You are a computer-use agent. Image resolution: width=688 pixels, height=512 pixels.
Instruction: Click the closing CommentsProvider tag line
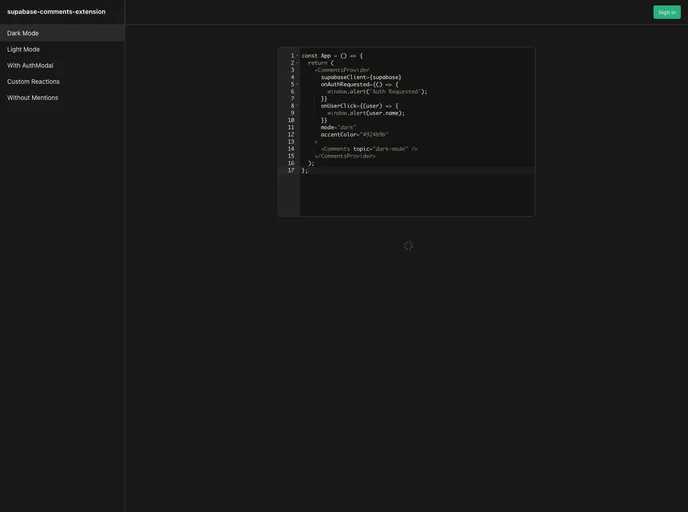[345, 156]
